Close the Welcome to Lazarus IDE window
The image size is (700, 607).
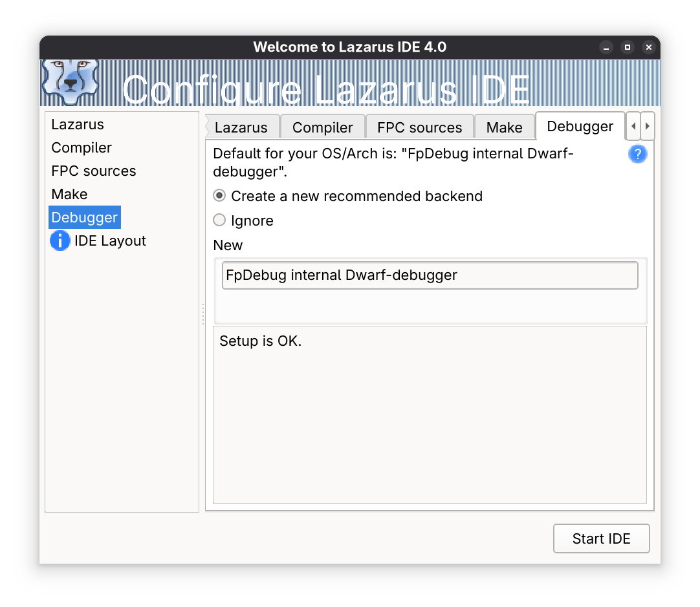point(649,47)
